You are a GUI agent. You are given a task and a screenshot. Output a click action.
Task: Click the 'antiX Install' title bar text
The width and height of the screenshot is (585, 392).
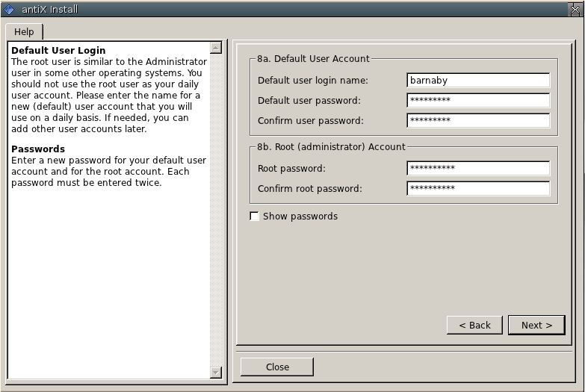50,9
